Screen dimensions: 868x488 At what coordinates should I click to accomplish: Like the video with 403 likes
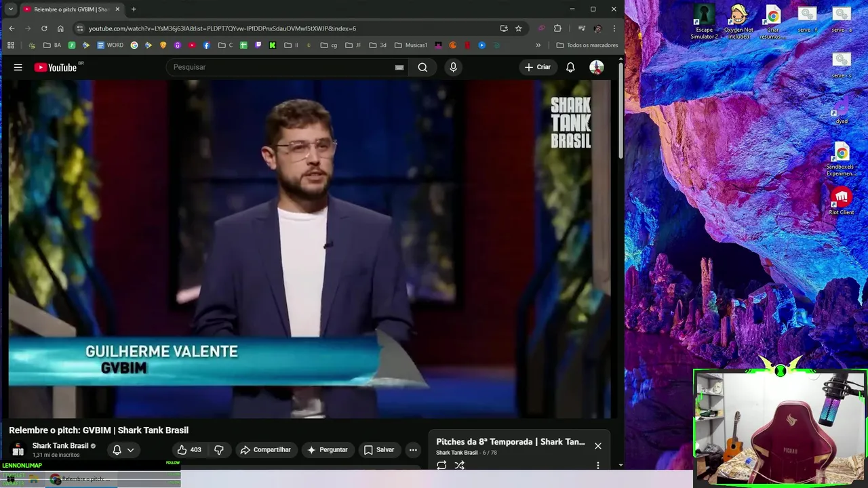[189, 449]
